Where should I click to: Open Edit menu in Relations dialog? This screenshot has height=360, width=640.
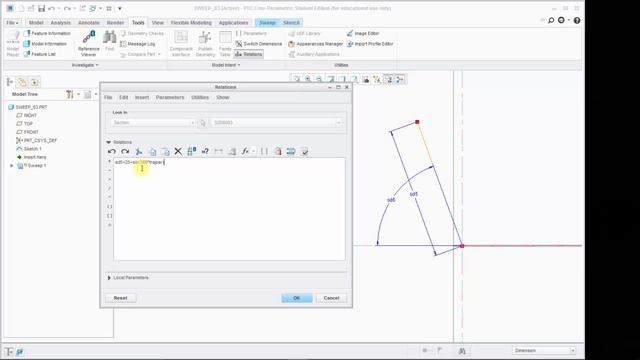pyautogui.click(x=124, y=98)
